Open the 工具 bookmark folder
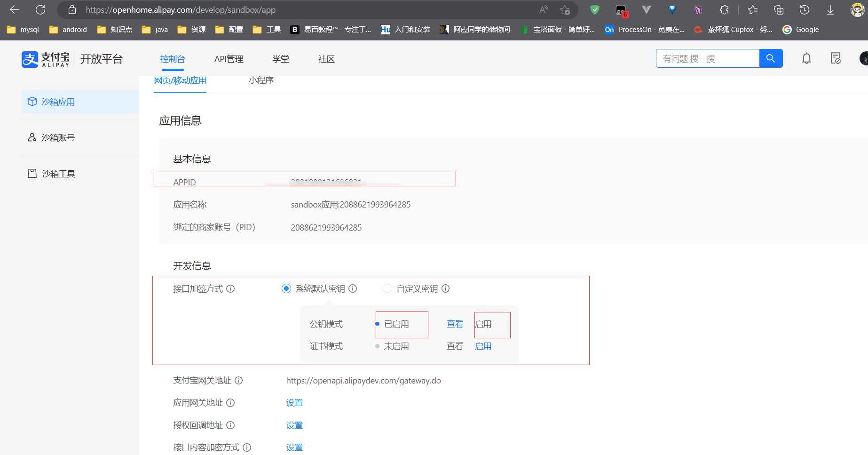868x455 pixels. [267, 30]
